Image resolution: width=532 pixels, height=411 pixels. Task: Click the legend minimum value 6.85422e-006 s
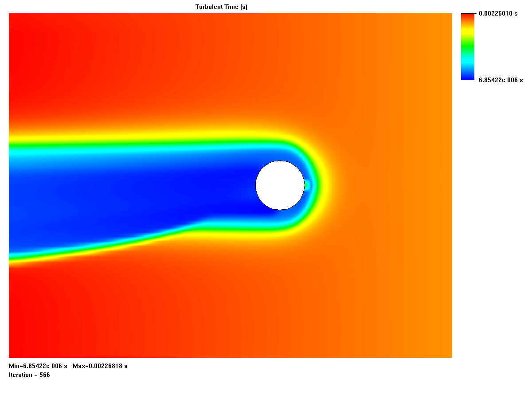[x=501, y=80]
